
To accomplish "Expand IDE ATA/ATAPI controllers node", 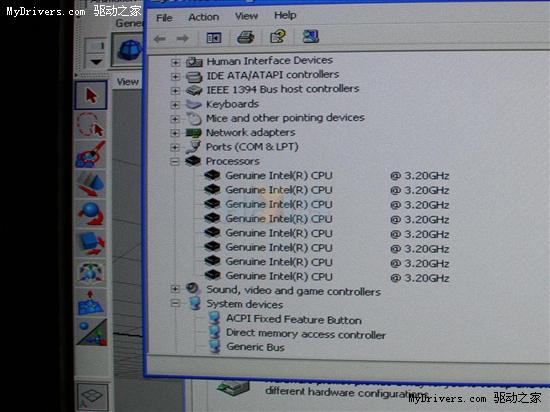I will (175, 76).
